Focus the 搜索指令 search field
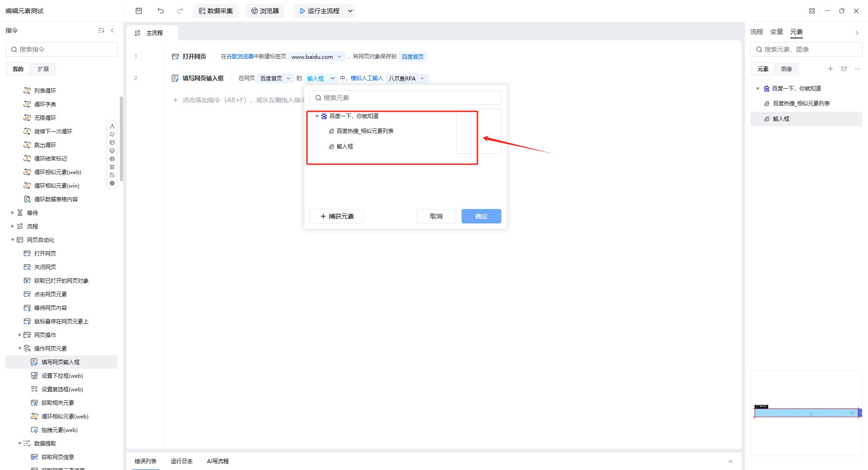868x470 pixels. pos(61,49)
